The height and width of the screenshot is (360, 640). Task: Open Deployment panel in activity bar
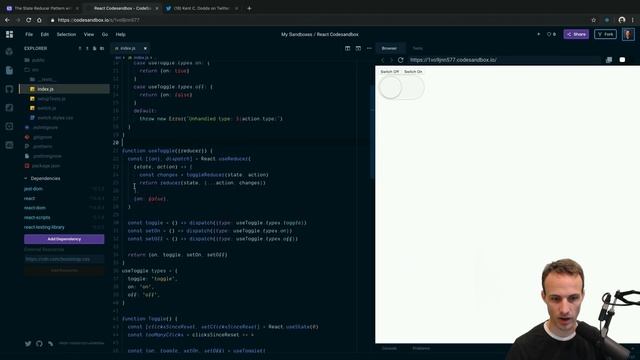click(9, 108)
